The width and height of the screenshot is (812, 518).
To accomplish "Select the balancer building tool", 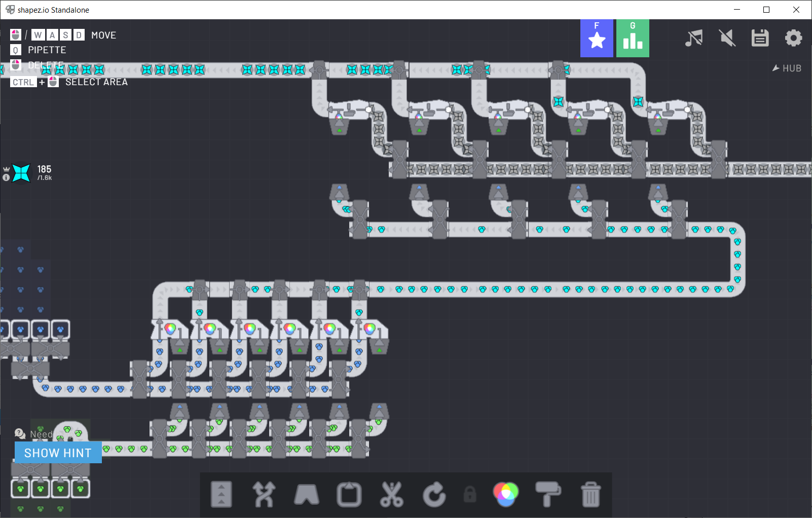I will coord(264,494).
